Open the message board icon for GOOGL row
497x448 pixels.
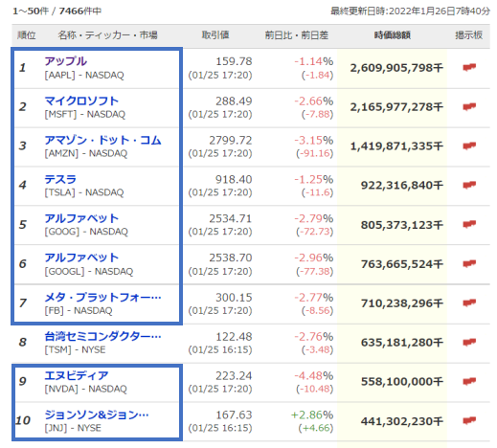tap(469, 263)
